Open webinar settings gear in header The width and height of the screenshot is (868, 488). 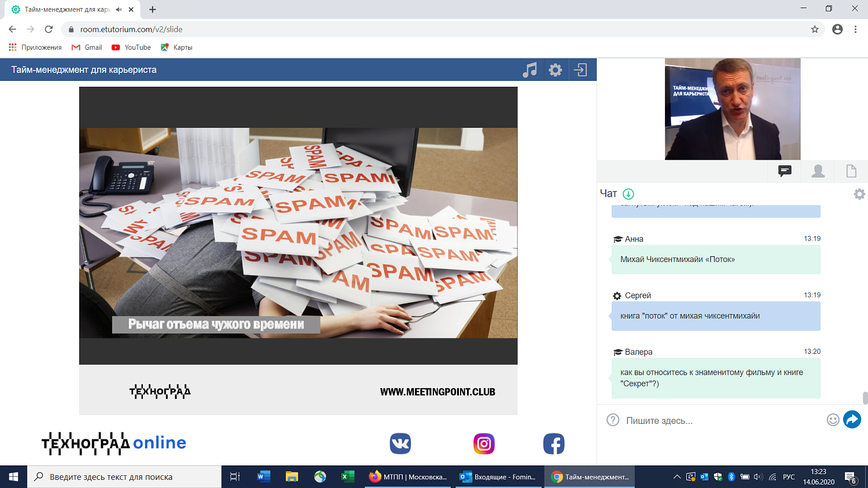pyautogui.click(x=556, y=70)
